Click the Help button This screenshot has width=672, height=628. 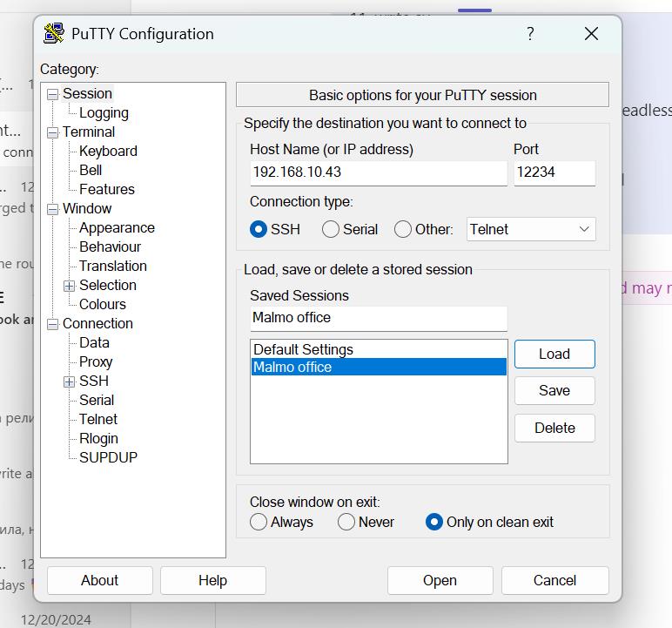213,580
